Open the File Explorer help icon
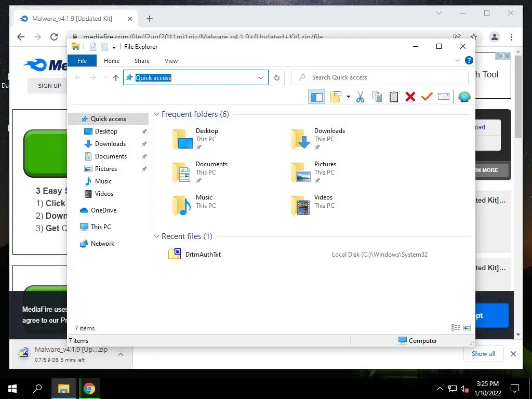Viewport: 532px width, 399px height. click(469, 60)
